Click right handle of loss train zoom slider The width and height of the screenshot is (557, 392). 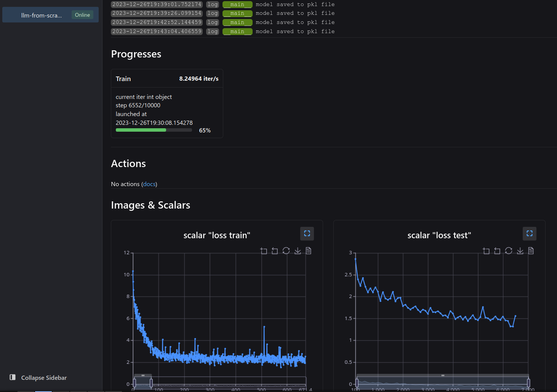pos(151,382)
